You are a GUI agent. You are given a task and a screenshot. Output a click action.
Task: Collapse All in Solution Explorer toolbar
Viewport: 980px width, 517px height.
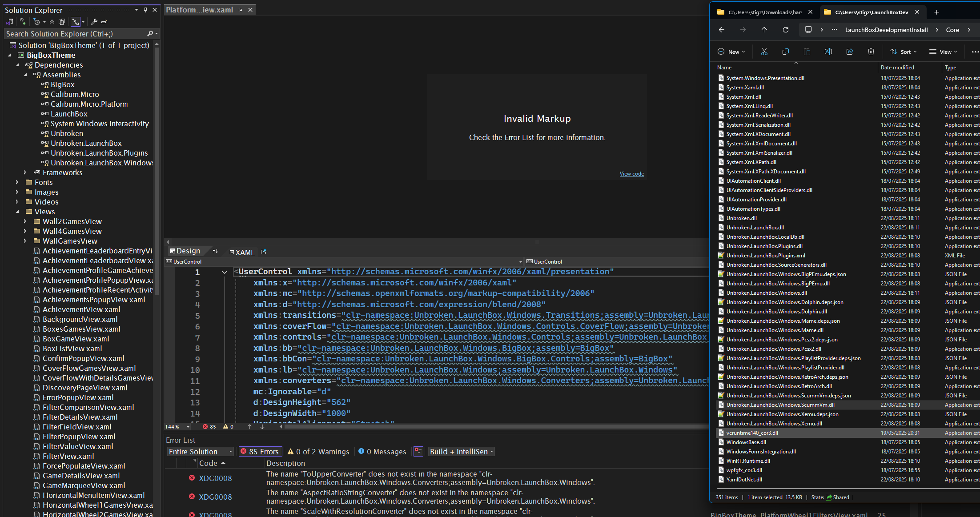point(52,21)
